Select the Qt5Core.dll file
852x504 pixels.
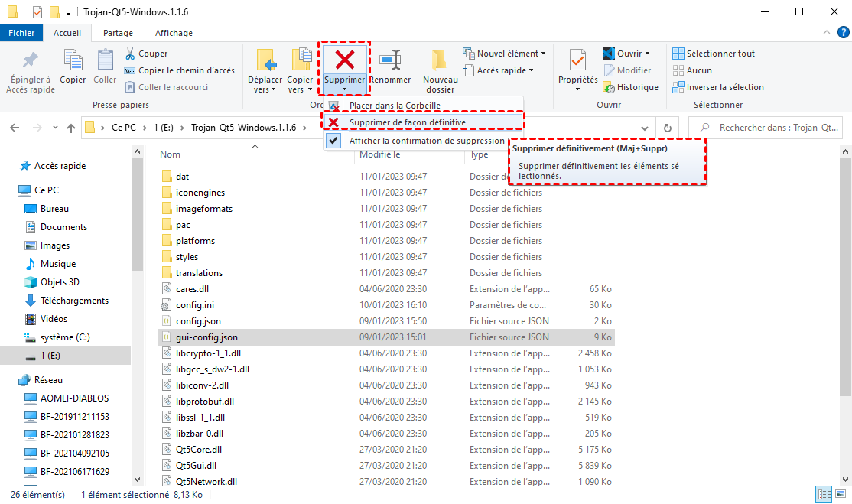[x=198, y=450]
